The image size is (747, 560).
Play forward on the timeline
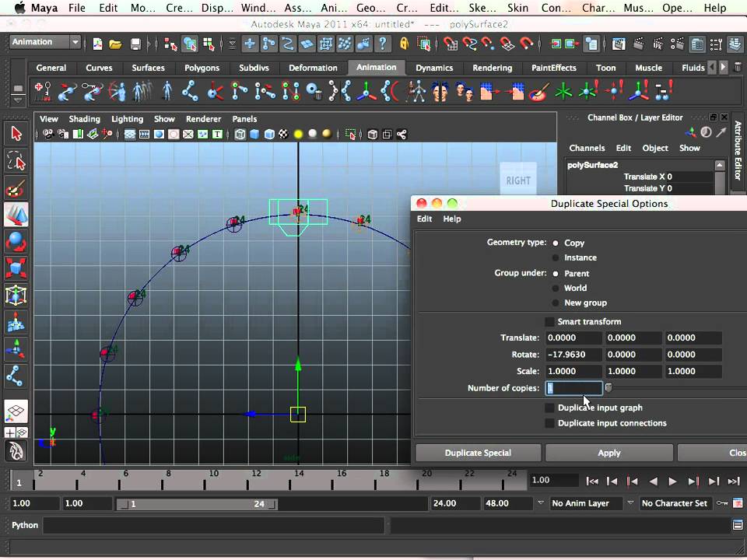tap(672, 481)
